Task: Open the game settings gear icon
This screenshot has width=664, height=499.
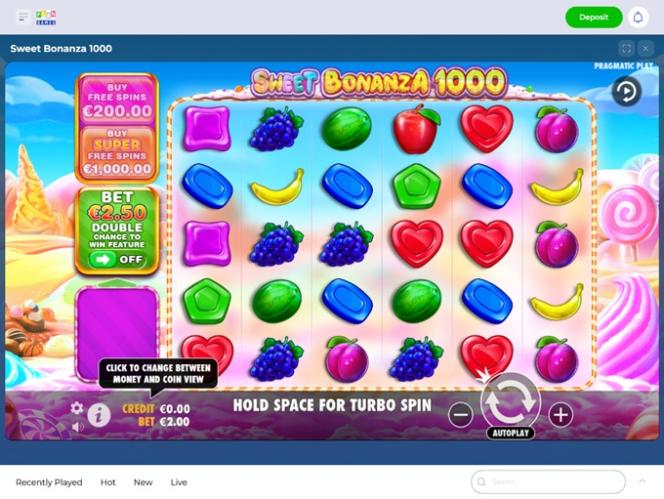Action: [x=77, y=408]
